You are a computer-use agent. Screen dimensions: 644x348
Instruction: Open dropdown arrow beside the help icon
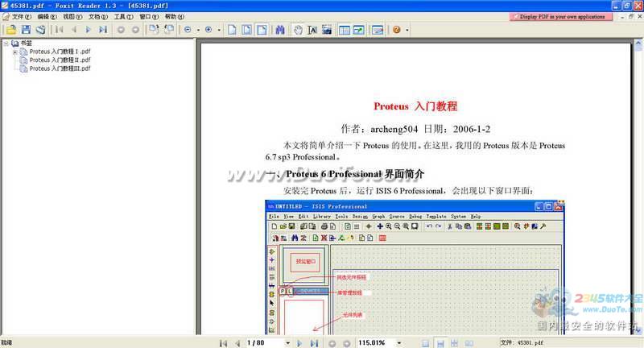pyautogui.click(x=407, y=30)
